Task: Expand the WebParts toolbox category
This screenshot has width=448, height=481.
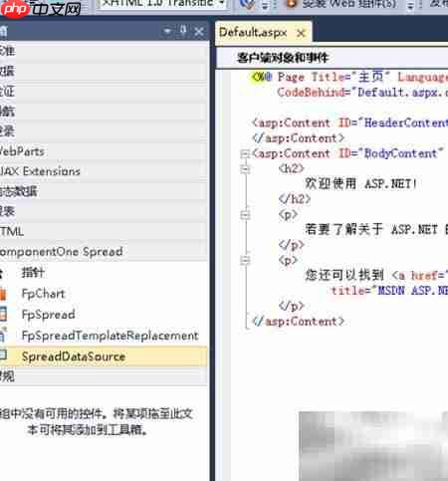Action: point(104,151)
